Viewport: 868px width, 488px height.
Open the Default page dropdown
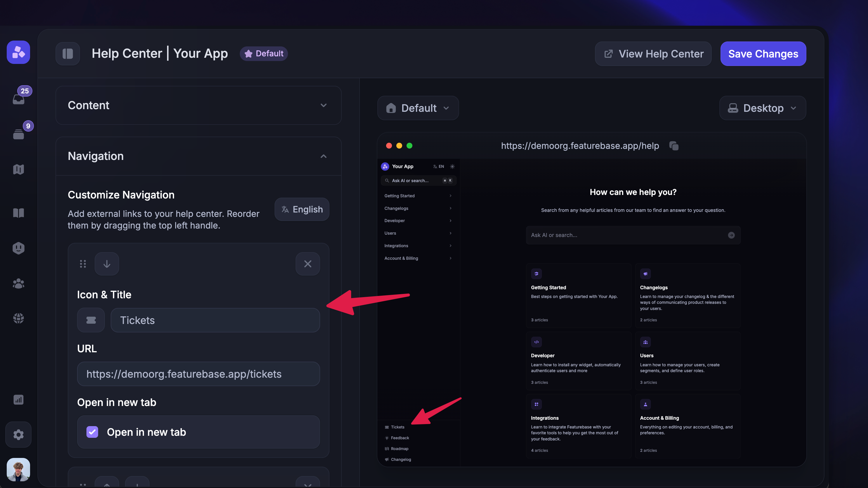[418, 108]
